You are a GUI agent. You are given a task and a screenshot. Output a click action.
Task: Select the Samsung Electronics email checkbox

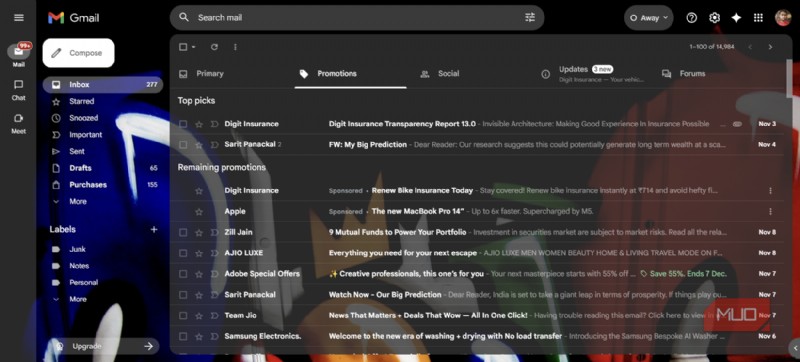tap(183, 337)
